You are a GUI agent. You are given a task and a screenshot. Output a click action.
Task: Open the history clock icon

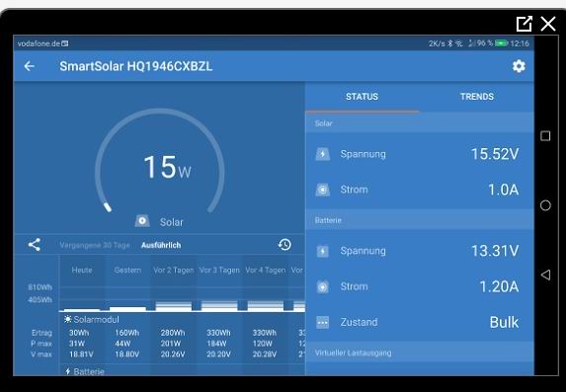click(x=284, y=245)
